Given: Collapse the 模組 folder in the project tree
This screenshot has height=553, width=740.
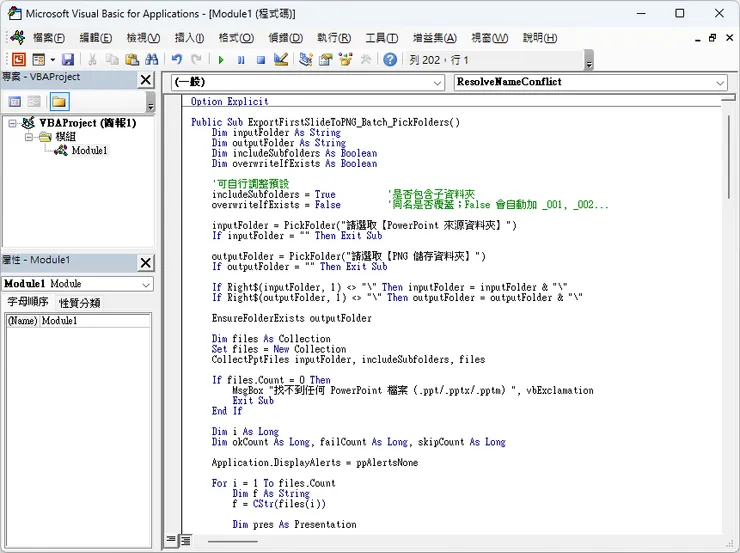Looking at the screenshot, I should 30,137.
